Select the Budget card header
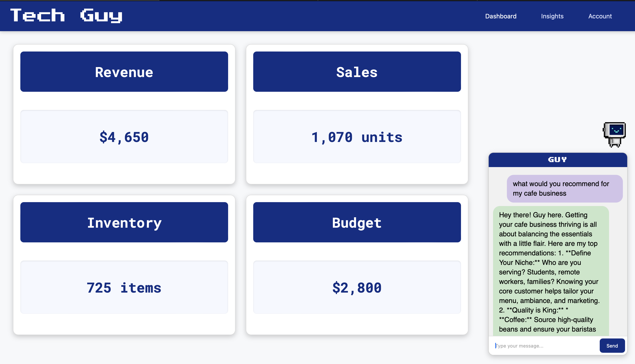The image size is (635, 364). click(x=357, y=222)
